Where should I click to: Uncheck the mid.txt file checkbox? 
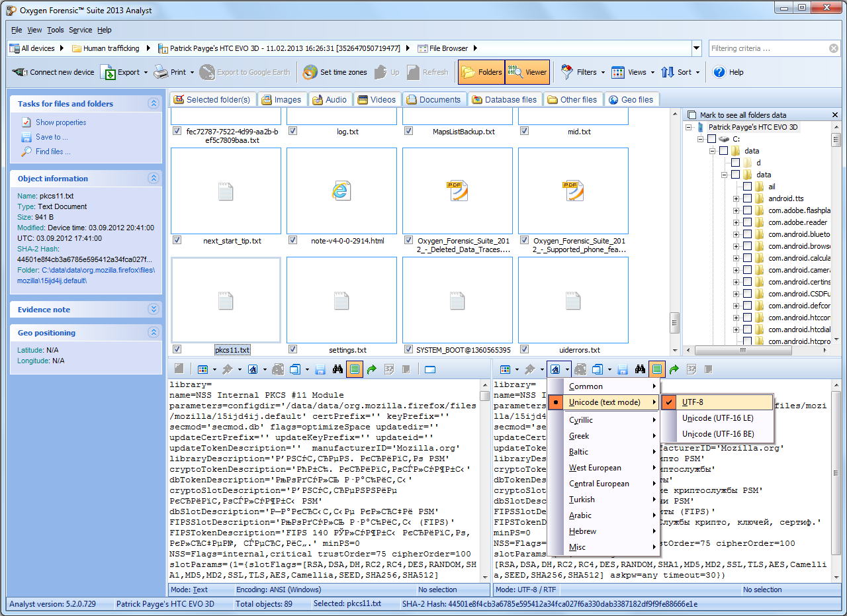[x=524, y=131]
